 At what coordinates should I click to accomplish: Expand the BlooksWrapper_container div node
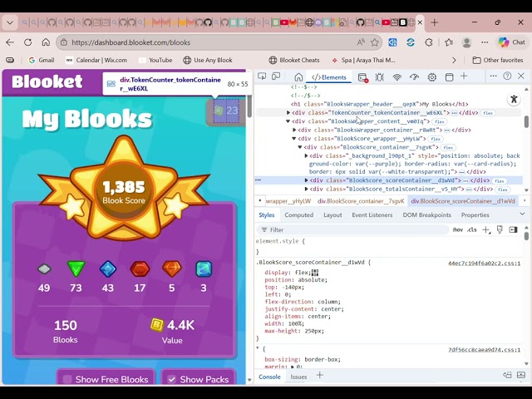pyautogui.click(x=294, y=130)
